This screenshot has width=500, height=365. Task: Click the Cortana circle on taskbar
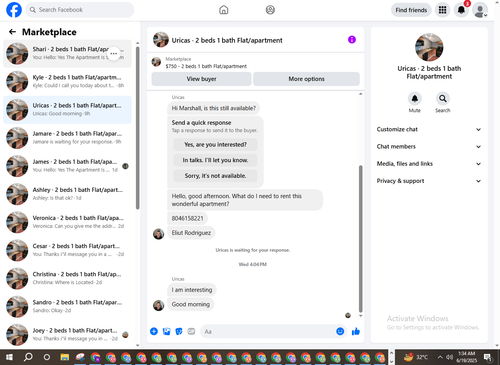pos(47,357)
